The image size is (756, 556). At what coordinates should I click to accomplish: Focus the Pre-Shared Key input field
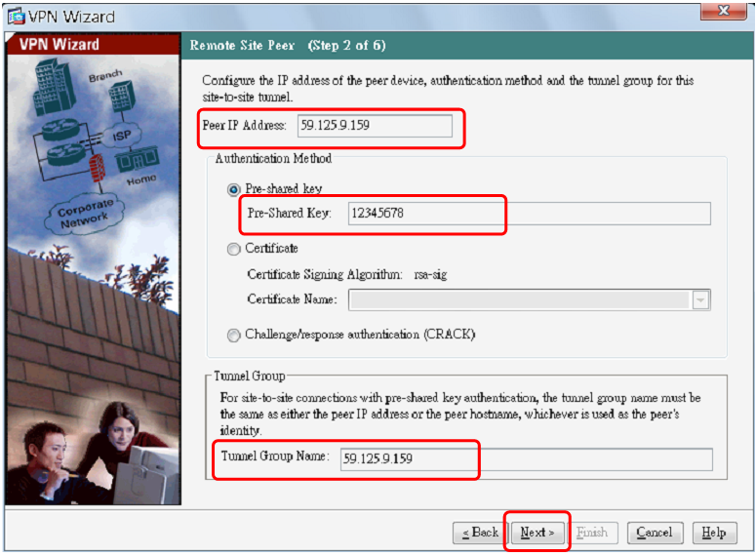529,214
